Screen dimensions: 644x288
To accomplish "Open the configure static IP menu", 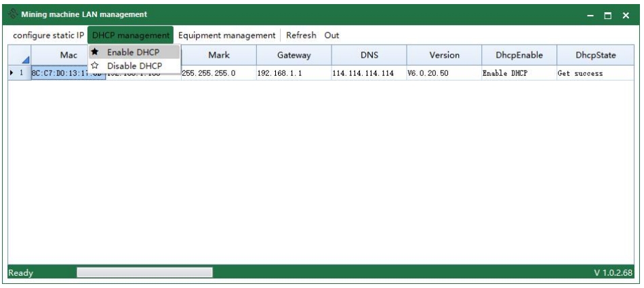I will 48,35.
